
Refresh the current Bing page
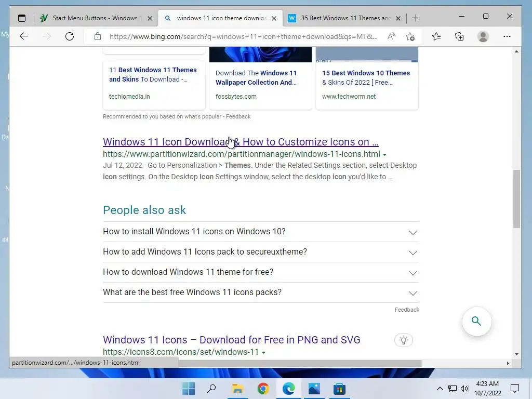coord(70,36)
